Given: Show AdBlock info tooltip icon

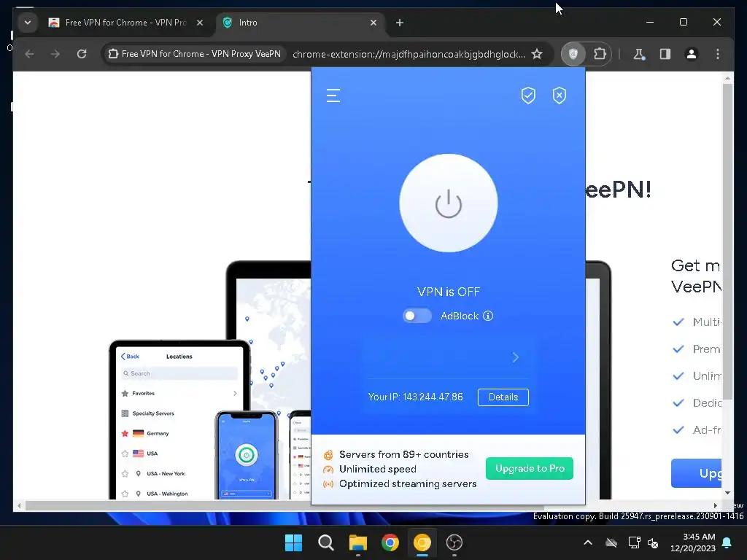Looking at the screenshot, I should pyautogui.click(x=488, y=316).
